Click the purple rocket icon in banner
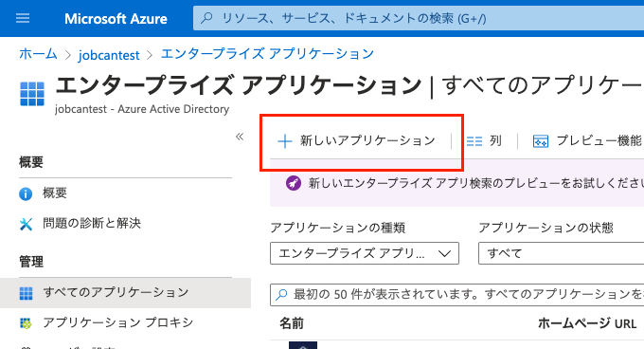Image resolution: width=644 pixels, height=349 pixels. click(x=294, y=183)
